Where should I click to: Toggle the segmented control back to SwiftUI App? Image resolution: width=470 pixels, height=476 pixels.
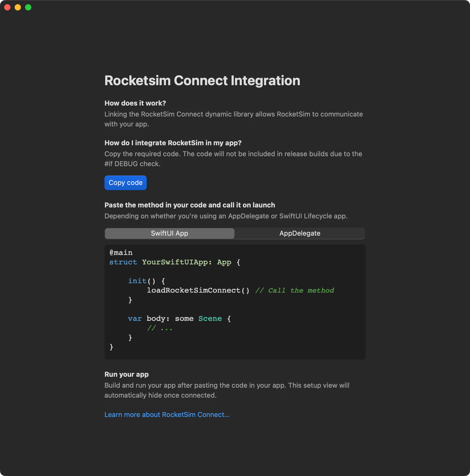coord(169,233)
